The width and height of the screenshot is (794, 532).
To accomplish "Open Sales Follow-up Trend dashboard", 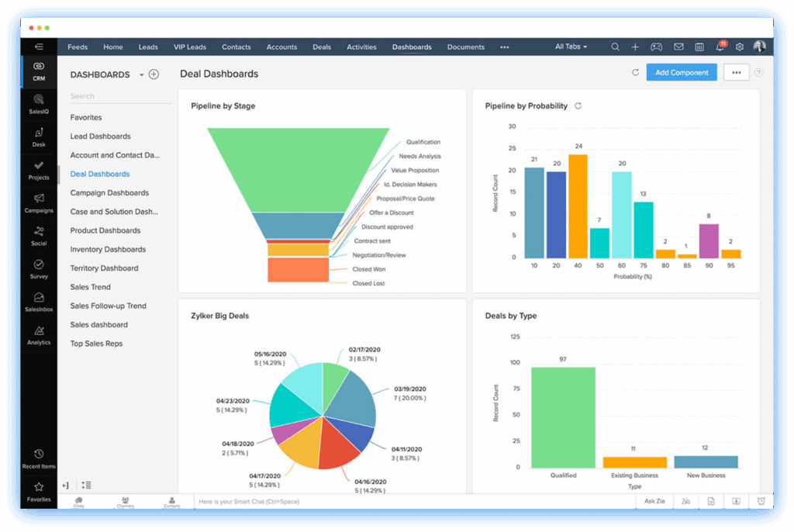I will click(x=108, y=306).
